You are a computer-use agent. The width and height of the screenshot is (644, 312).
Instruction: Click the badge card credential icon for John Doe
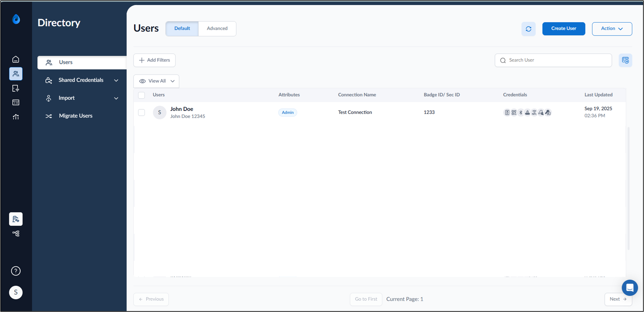pos(507,113)
